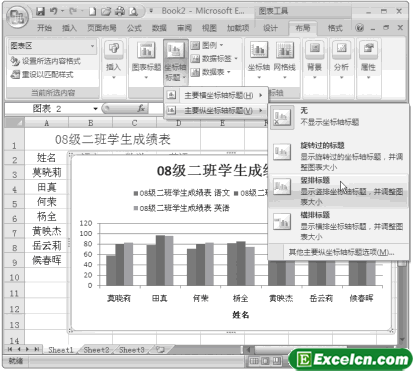413x371 pixels.
Task: Open 主要横坐标轴标题 submenu
Action: [215, 96]
